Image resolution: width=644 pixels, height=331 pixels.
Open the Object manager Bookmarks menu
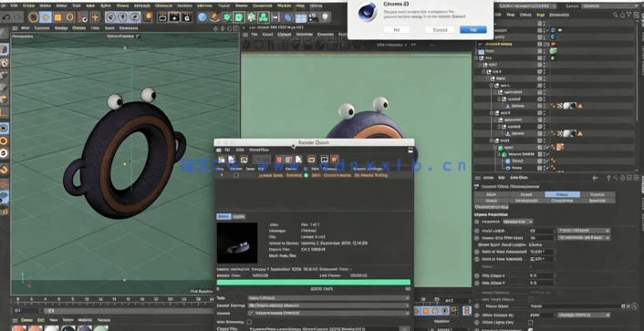(x=559, y=15)
